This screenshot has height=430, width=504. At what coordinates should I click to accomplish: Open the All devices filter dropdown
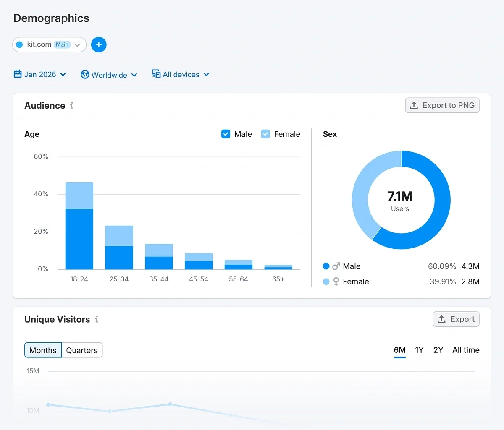(181, 74)
